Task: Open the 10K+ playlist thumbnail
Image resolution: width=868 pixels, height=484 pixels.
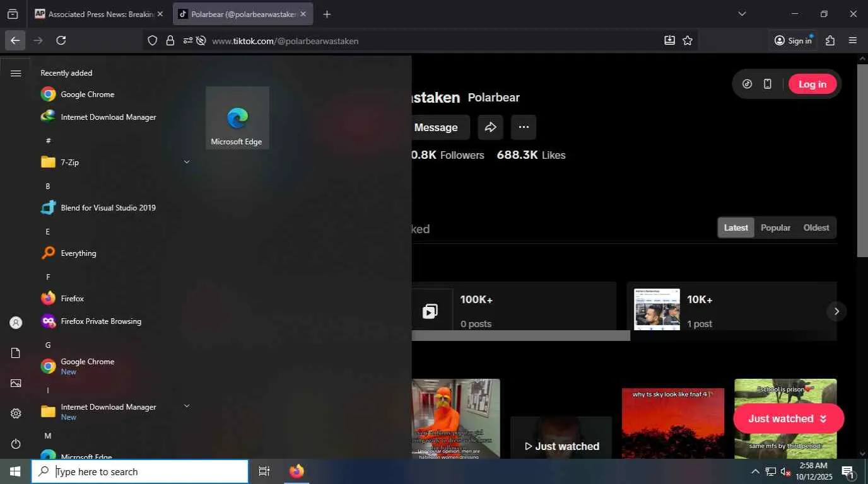Action: tap(657, 309)
